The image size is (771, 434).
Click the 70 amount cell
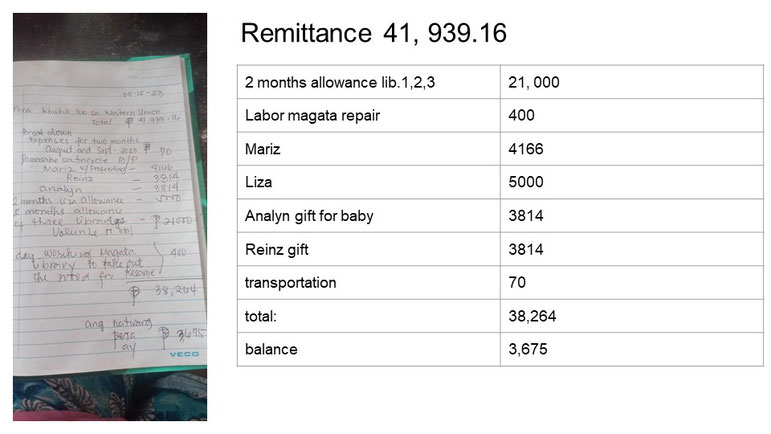point(632,283)
